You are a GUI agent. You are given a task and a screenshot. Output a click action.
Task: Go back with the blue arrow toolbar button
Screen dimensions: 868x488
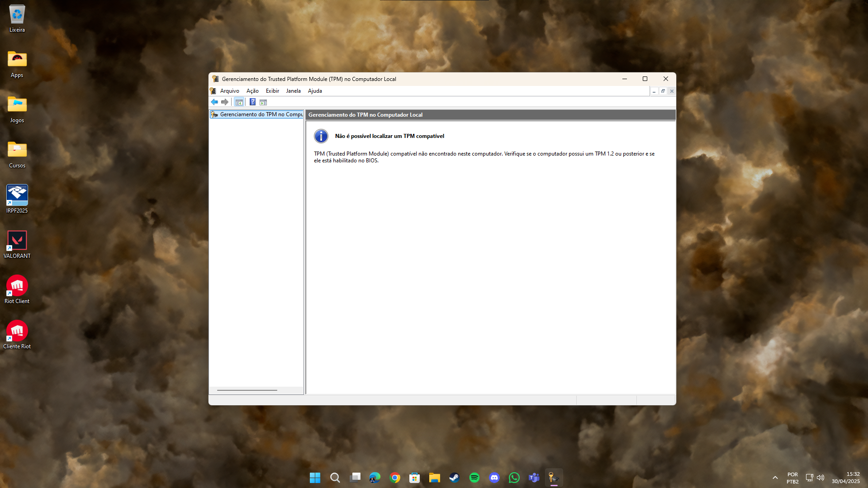(x=214, y=102)
